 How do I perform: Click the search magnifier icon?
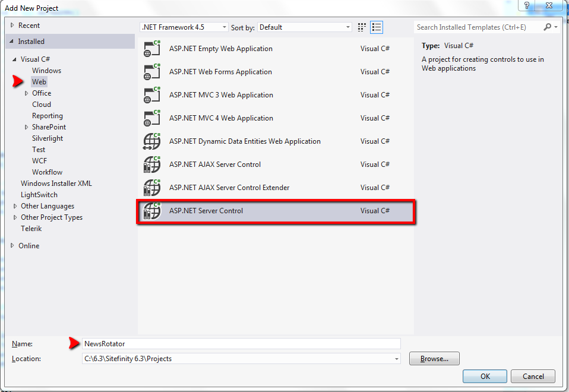547,27
